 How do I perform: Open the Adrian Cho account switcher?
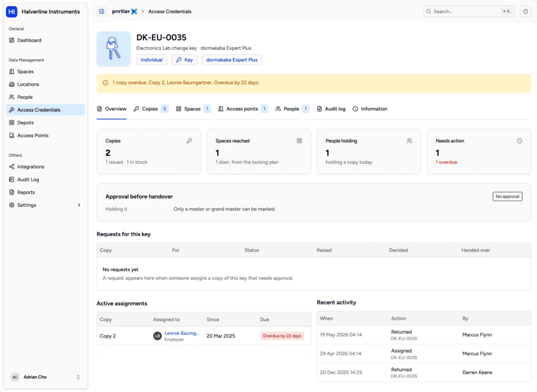[45, 377]
